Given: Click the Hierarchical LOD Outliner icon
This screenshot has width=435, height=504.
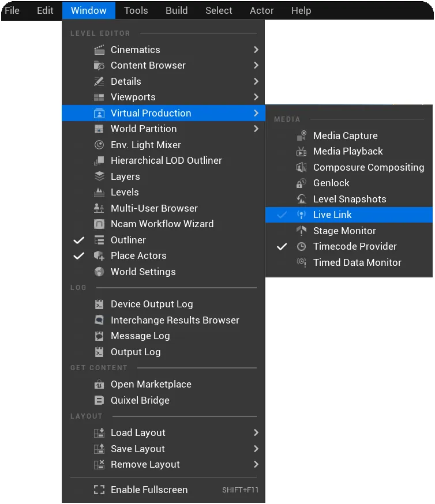Looking at the screenshot, I should click(x=99, y=160).
